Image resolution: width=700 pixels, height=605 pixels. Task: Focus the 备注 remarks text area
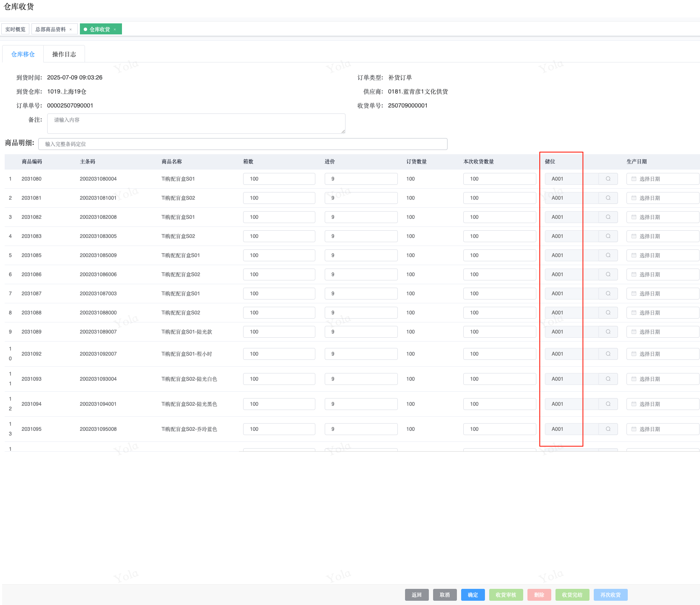[196, 123]
